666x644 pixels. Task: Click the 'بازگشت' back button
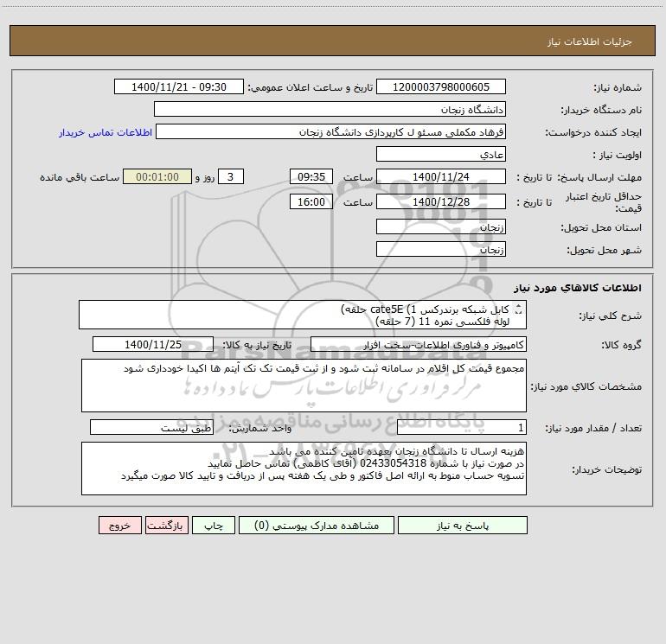coord(166,526)
